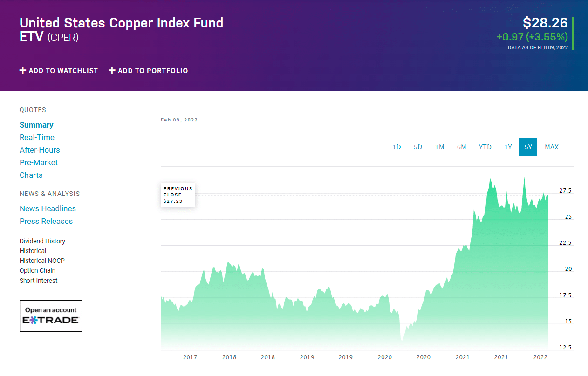The width and height of the screenshot is (588, 376).
Task: Switch chart to 5D range
Action: (x=418, y=147)
